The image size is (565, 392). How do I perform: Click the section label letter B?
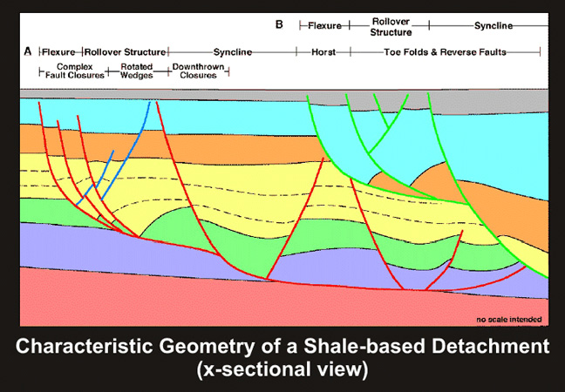pyautogui.click(x=279, y=24)
